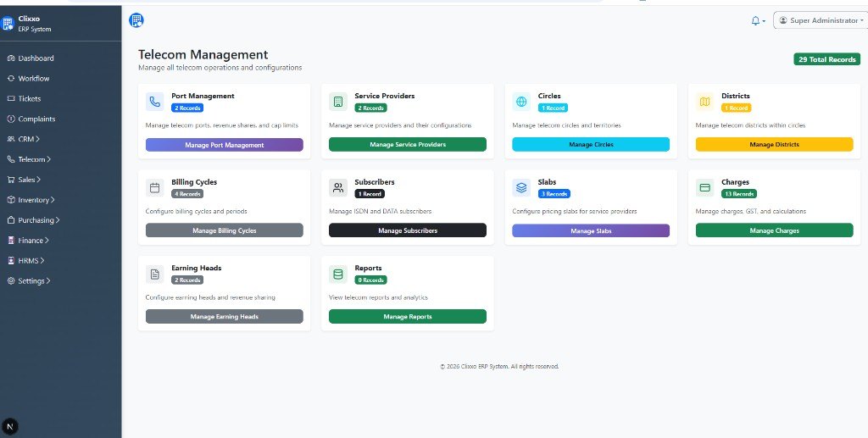Click the Slabs layers icon
Viewport: 868px width, 438px height.
pyautogui.click(x=521, y=188)
